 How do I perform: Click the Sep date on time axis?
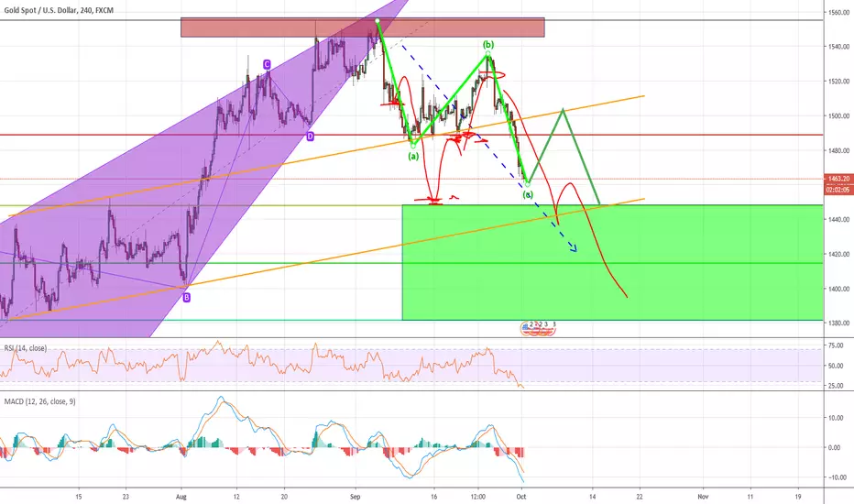[x=356, y=497]
